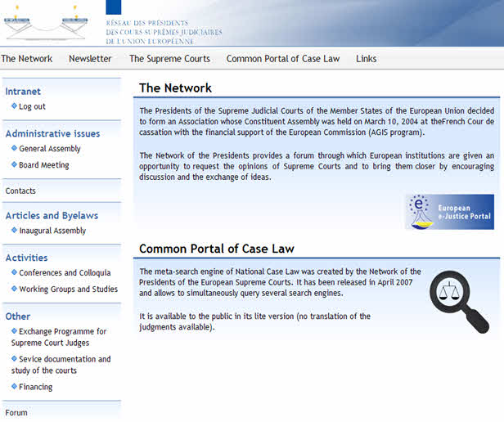Click the diamond bullet beside General Assembly
504x422 pixels.
14,148
